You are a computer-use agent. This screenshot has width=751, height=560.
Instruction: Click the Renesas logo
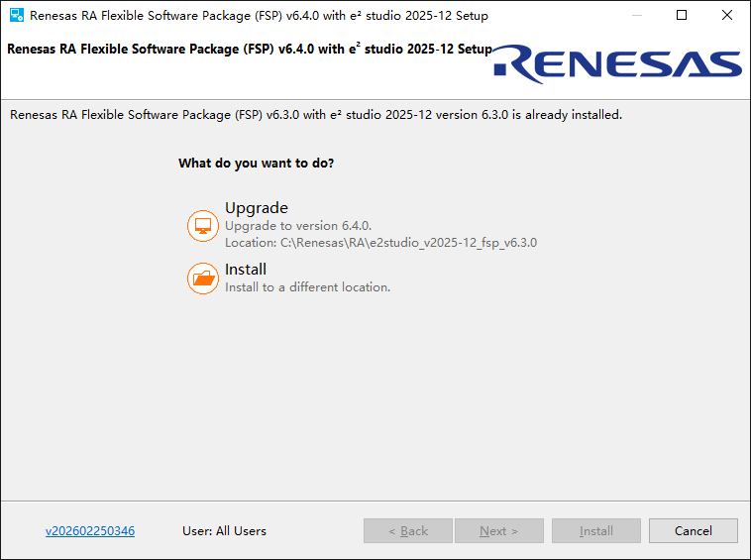[617, 64]
